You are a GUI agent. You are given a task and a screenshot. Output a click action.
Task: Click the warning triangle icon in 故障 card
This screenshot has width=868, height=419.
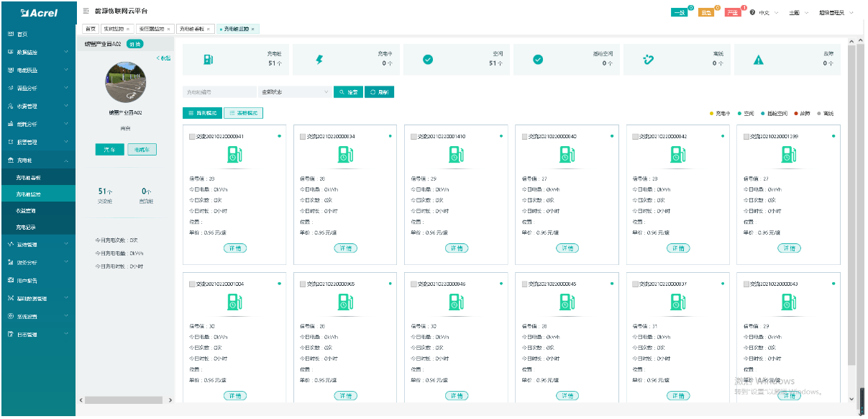click(758, 60)
